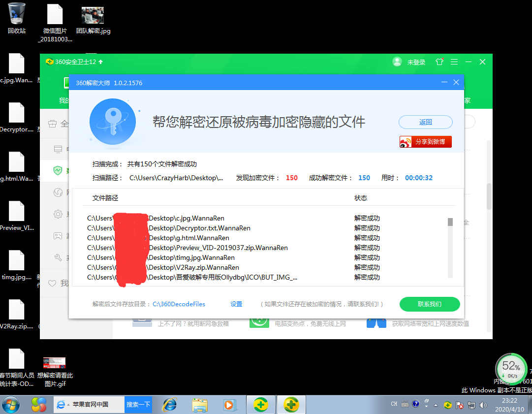Select the V2Ray.zip.WannaRen list row
This screenshot has width=532, height=414.
coord(233,267)
